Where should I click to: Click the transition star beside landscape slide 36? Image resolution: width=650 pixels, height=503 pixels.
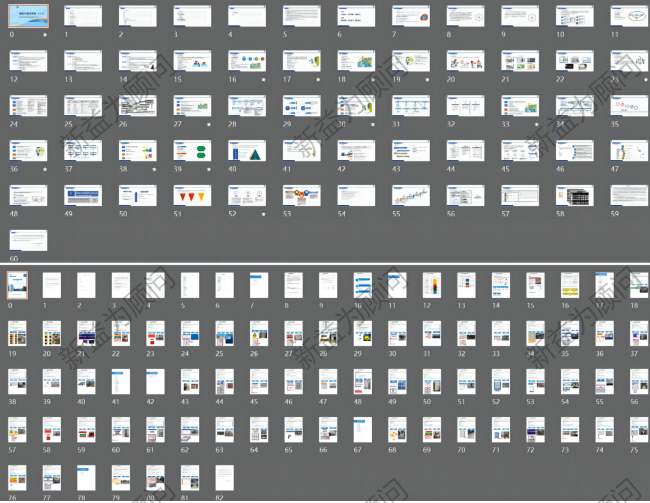[45, 169]
